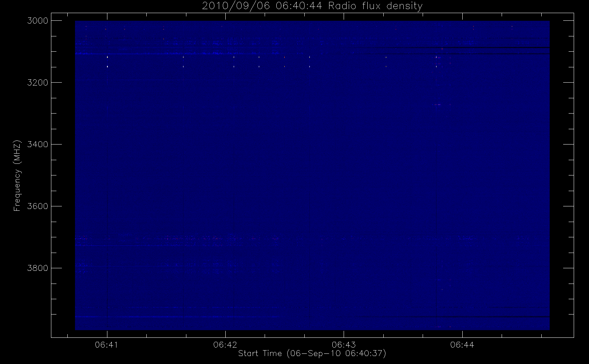Click the 06:42 time tick label

(x=225, y=345)
